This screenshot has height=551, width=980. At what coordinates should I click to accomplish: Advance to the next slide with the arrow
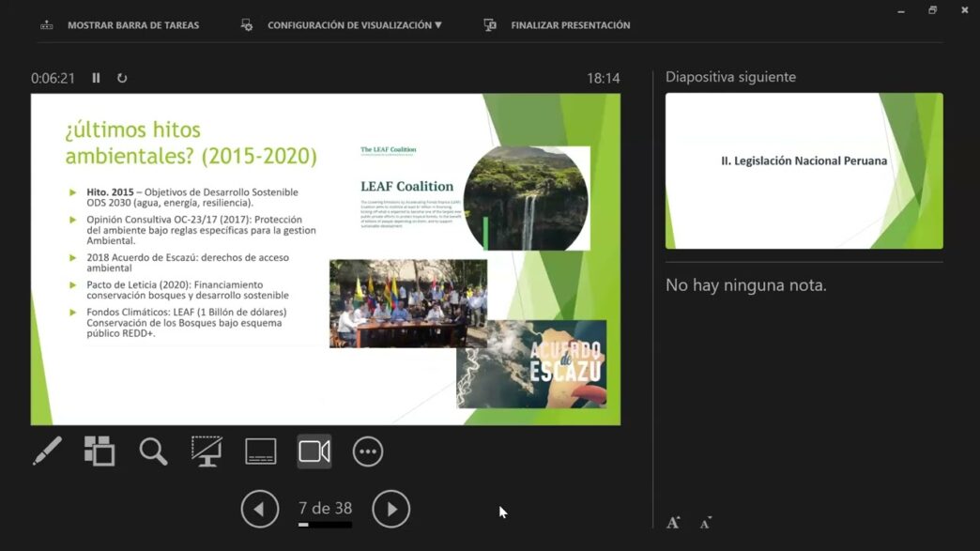click(391, 508)
